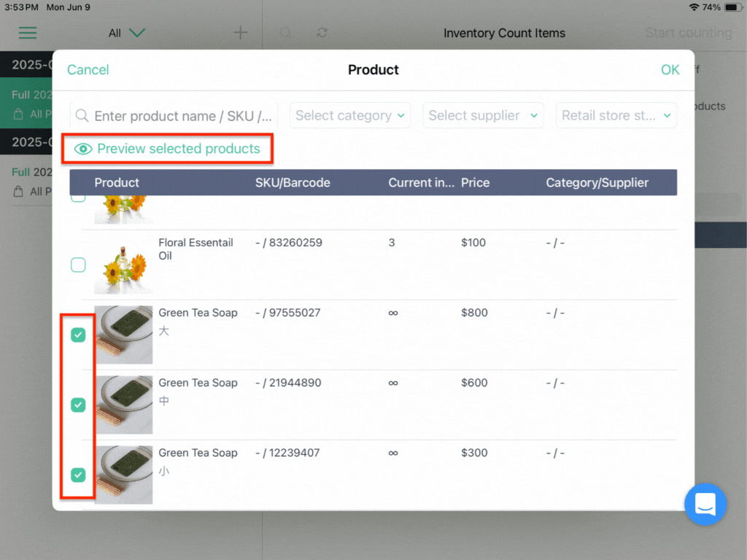Open the Select supplier dropdown
Screen dimensions: 747x560
483,115
